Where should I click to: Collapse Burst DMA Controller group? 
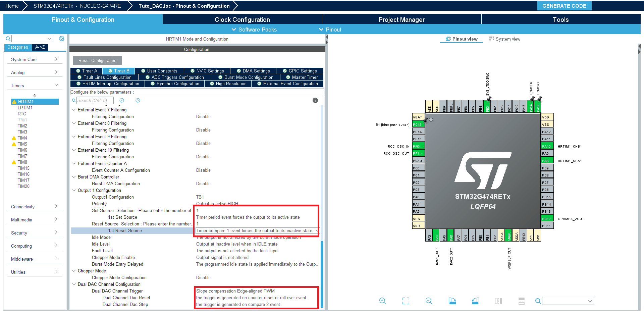pos(74,177)
